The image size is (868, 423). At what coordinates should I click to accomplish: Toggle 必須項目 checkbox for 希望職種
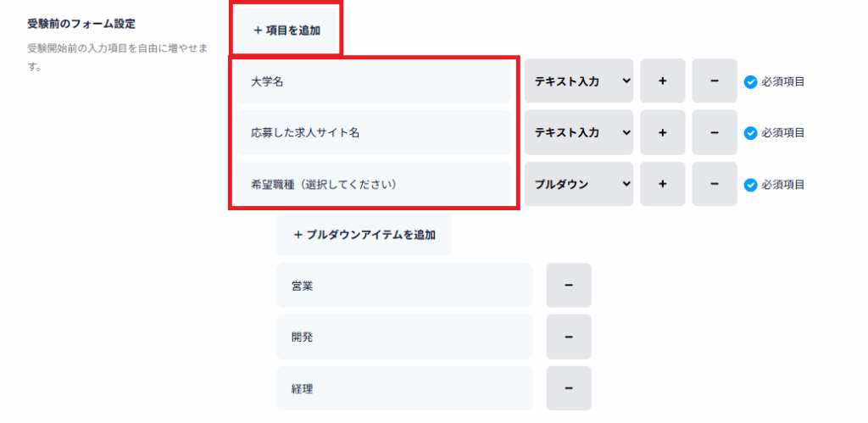tap(750, 185)
